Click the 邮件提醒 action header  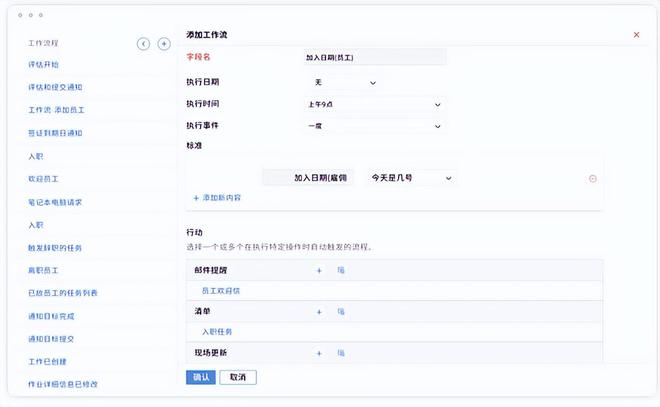tap(210, 270)
